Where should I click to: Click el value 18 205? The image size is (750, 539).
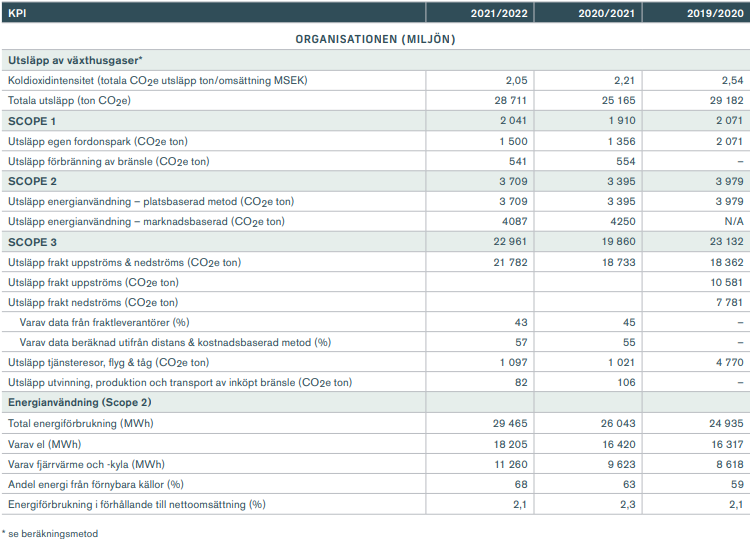(x=511, y=445)
